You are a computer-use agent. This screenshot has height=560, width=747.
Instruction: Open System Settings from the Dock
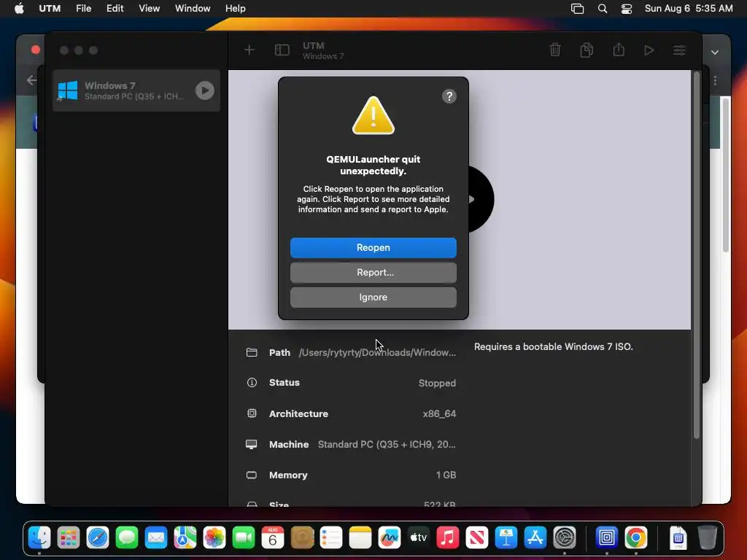point(565,537)
